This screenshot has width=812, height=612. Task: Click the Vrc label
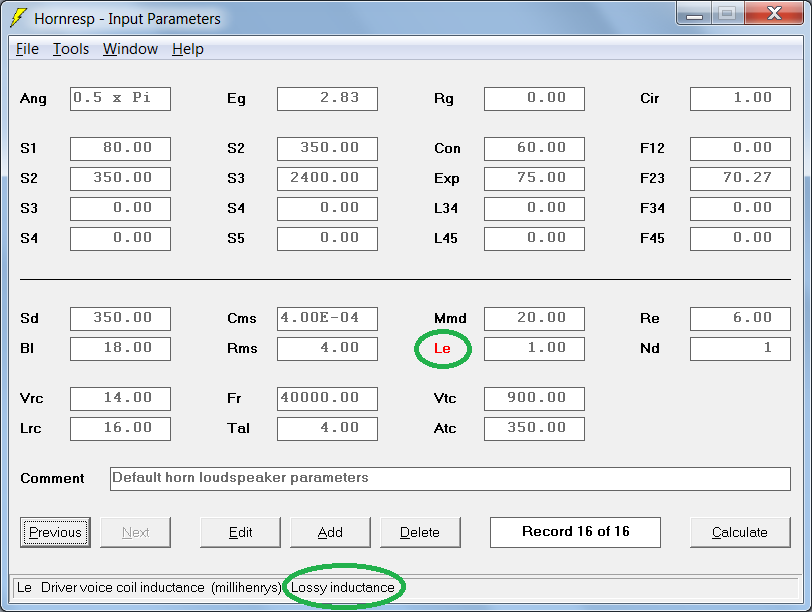point(31,398)
